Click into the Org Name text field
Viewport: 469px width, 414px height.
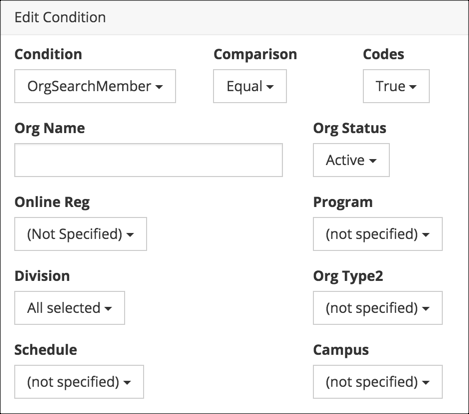[x=148, y=160]
